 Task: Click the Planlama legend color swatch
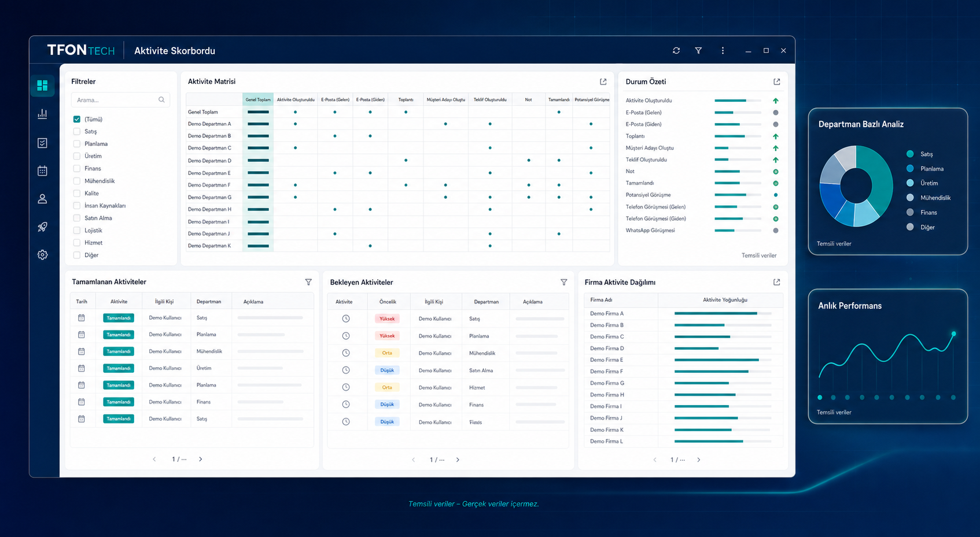[910, 168]
